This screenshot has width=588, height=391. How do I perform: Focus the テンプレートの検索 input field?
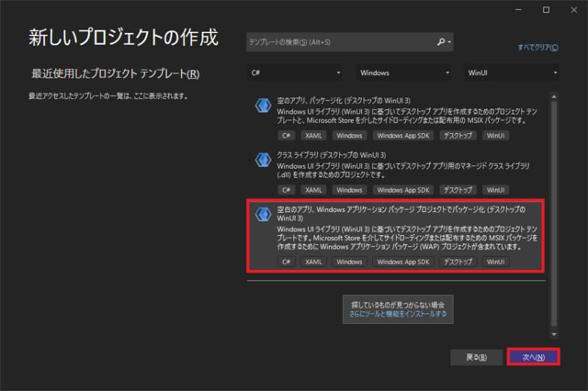pyautogui.click(x=340, y=42)
